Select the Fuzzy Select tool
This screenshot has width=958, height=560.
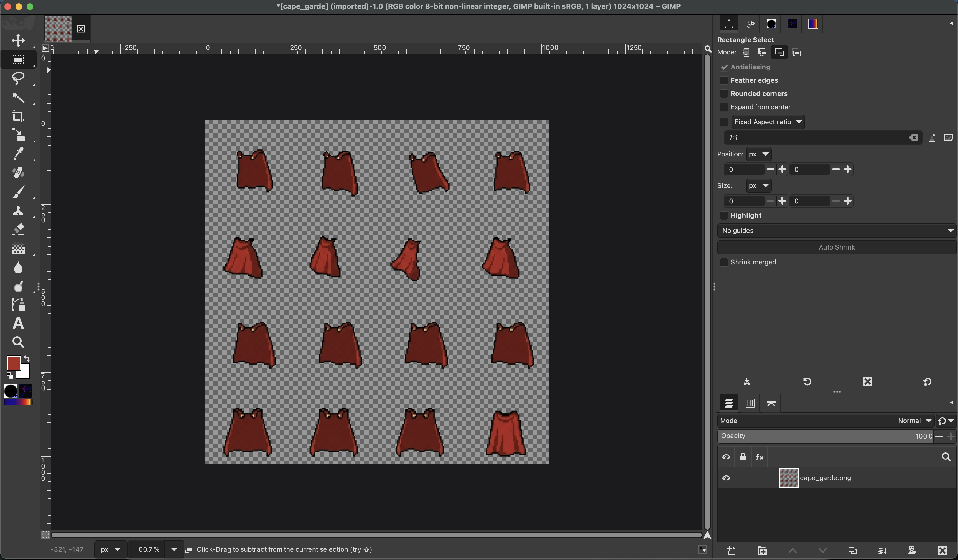click(18, 98)
